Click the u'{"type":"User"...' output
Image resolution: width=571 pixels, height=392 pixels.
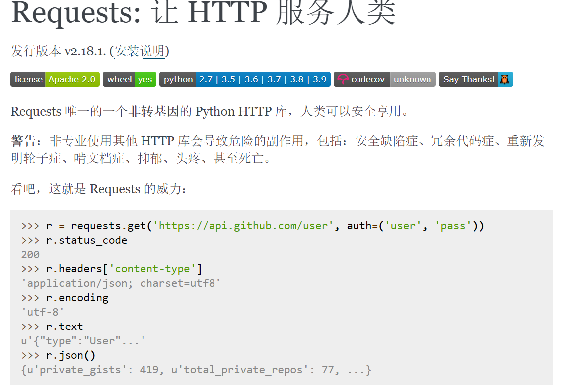click(83, 341)
